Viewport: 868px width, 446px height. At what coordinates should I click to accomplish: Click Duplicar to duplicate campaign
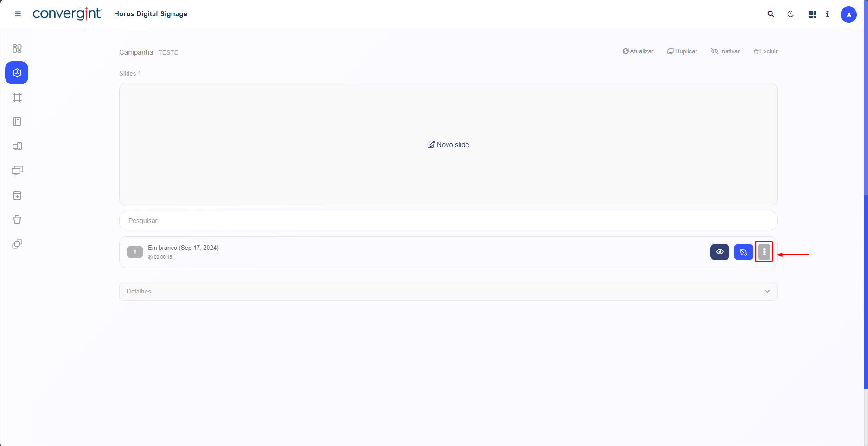(682, 51)
